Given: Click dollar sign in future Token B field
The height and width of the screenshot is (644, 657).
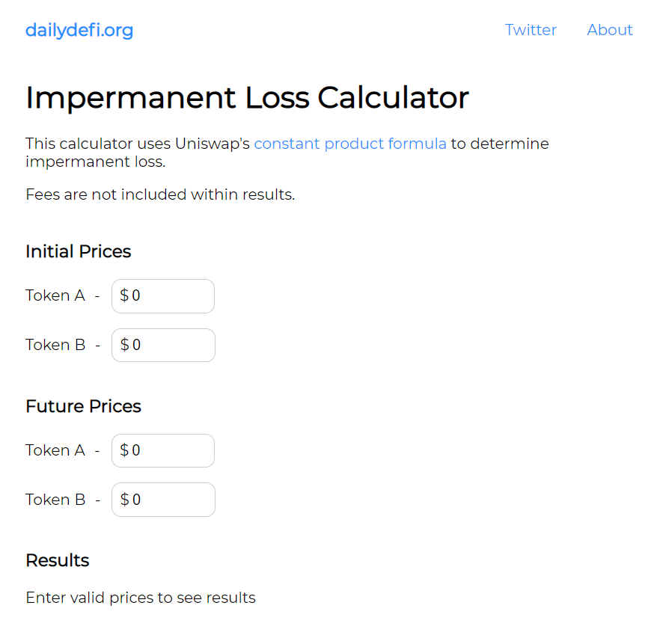Looking at the screenshot, I should (x=124, y=500).
